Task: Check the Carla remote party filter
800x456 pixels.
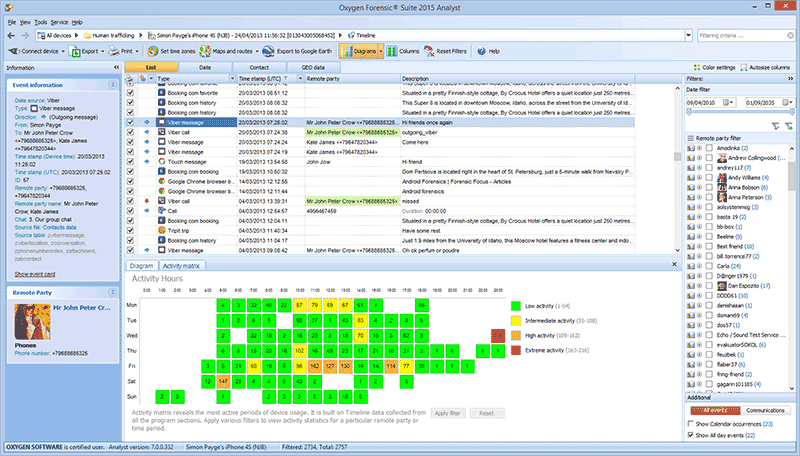Action: 709,266
